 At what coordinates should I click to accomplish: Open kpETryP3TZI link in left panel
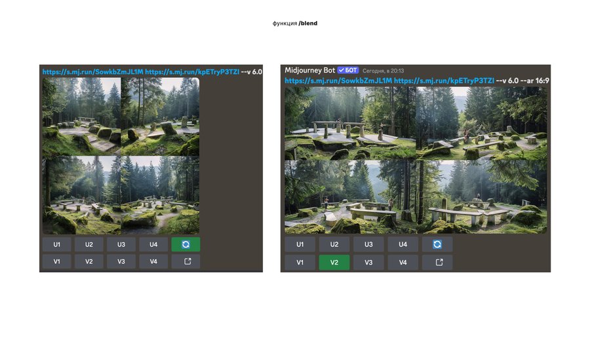(192, 72)
